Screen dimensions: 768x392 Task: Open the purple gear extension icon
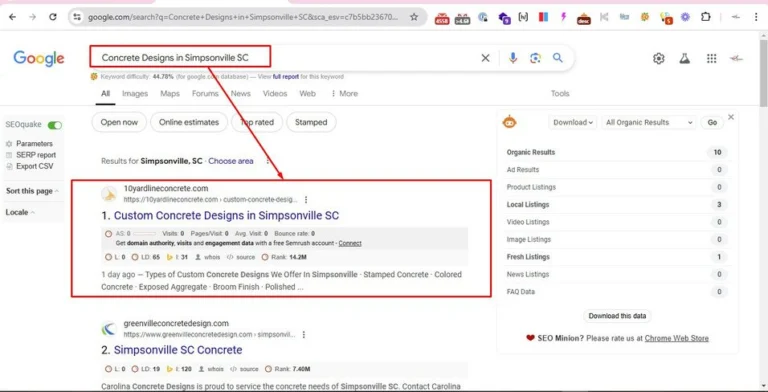tap(685, 17)
